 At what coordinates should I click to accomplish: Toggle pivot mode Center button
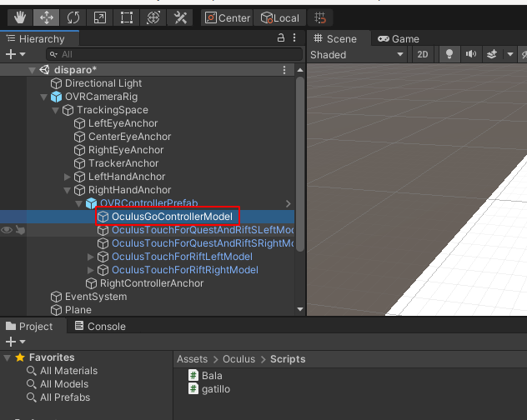pos(227,17)
